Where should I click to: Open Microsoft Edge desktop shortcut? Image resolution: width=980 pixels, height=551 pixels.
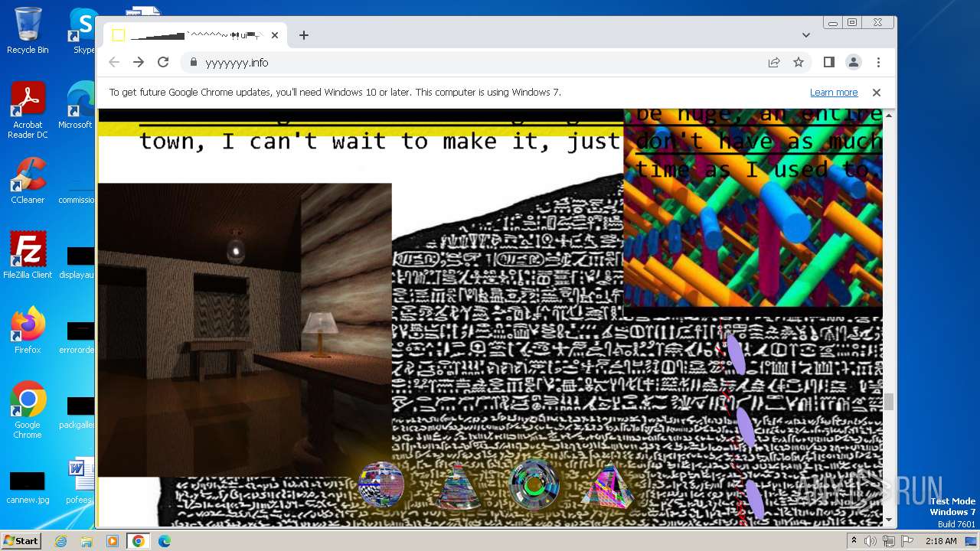point(77,106)
